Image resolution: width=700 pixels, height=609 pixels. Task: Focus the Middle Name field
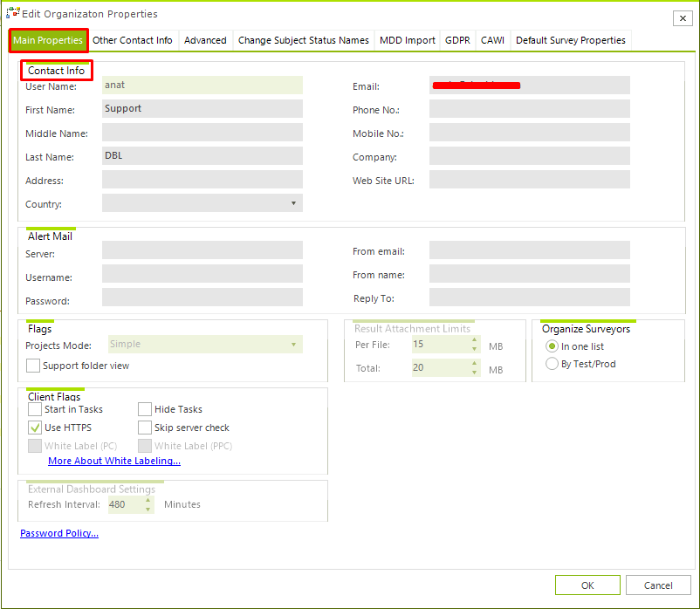tap(202, 132)
